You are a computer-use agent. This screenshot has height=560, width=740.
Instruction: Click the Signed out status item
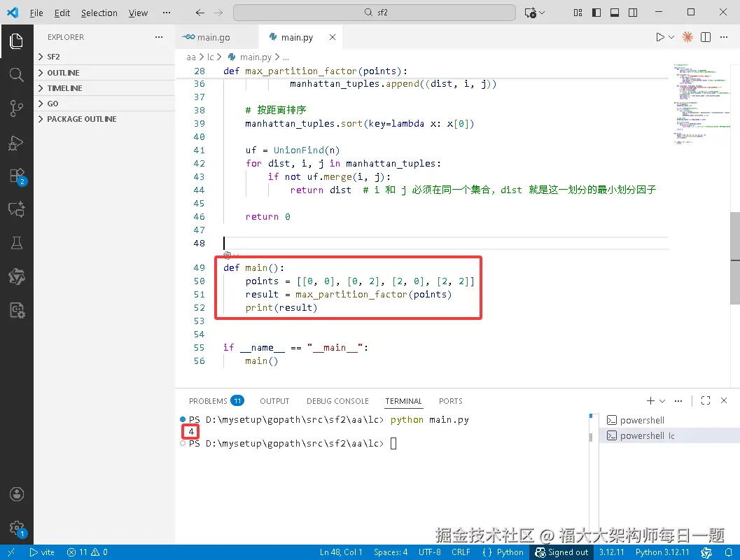561,552
